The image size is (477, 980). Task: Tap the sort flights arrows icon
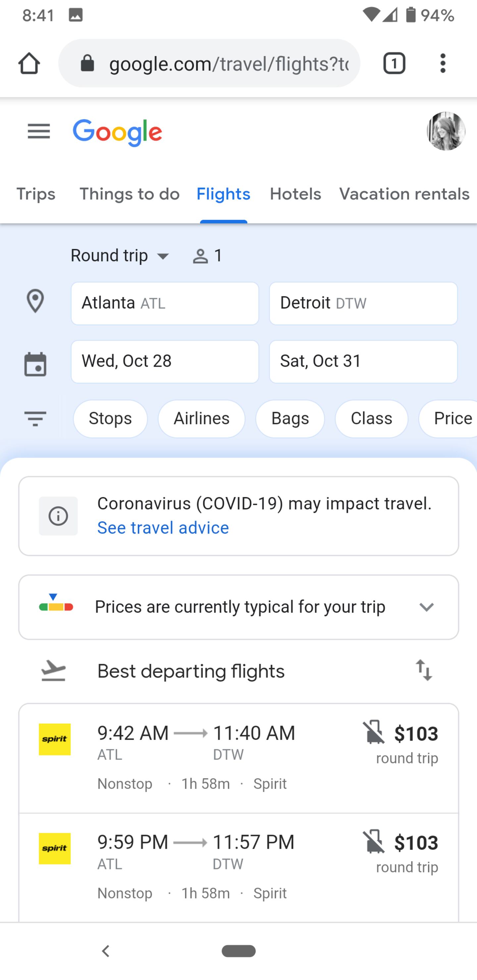pos(424,671)
